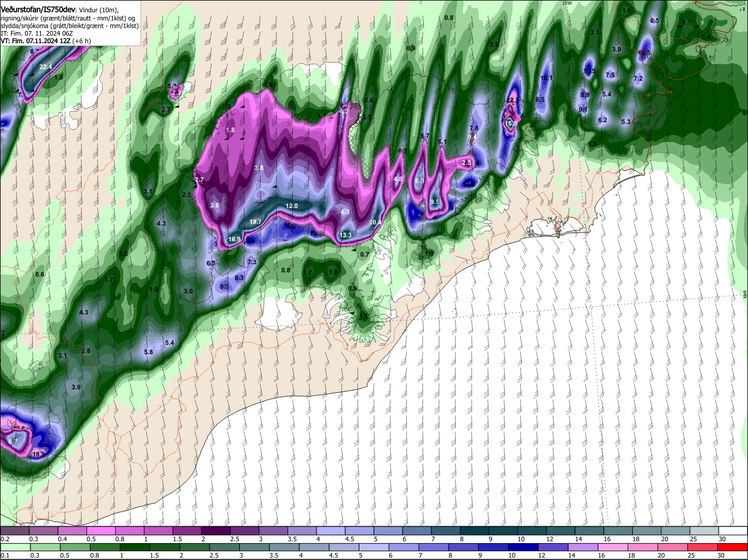
Task: Select the 7.2 value on the map
Action: (x=638, y=79)
